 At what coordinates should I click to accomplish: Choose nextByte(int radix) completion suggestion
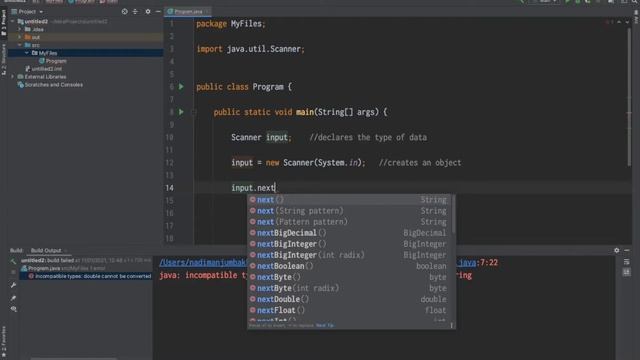(351, 288)
